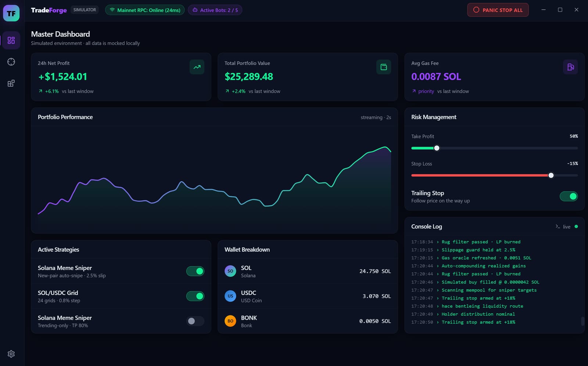Enable the Trending-only Solana Meme Sniper
588x366 pixels.
pos(195,321)
